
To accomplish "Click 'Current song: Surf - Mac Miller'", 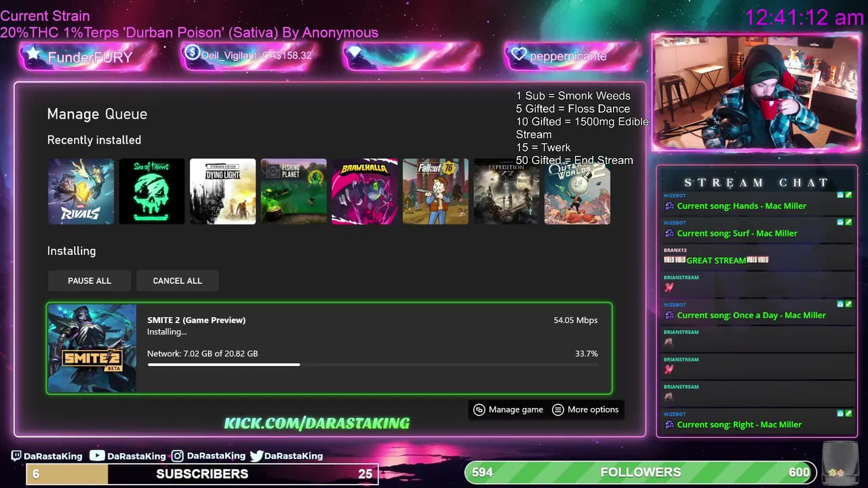I will pos(737,233).
